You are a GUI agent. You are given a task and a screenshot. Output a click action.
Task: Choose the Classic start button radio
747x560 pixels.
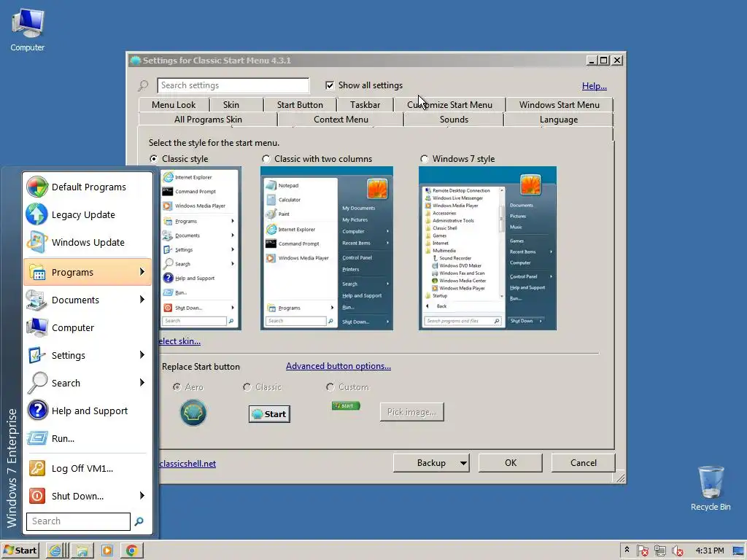pos(247,386)
